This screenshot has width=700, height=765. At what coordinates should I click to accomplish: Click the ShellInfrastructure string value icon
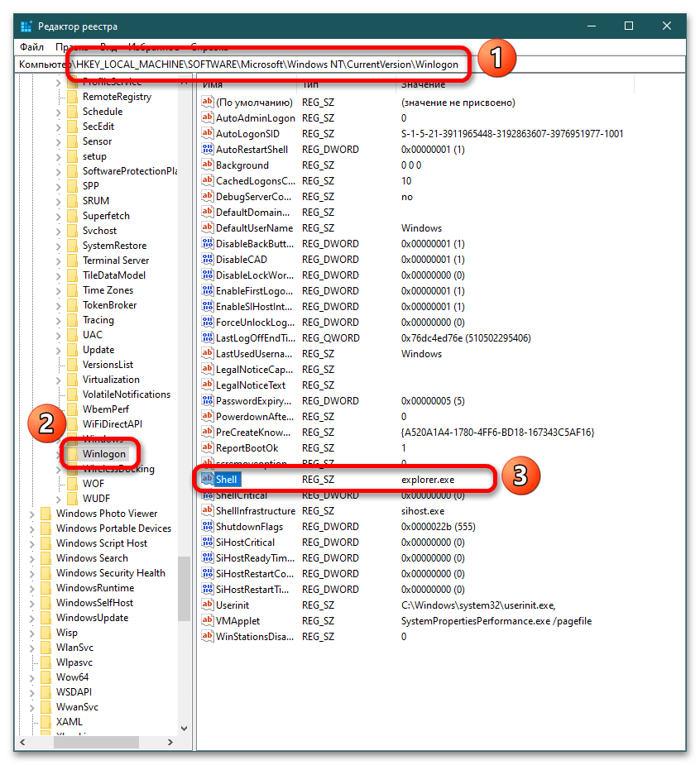pos(208,511)
